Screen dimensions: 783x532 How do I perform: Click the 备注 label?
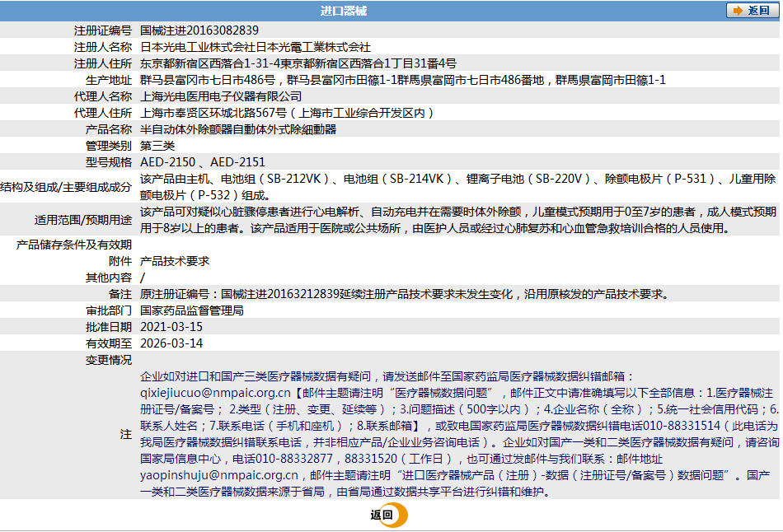click(120, 294)
